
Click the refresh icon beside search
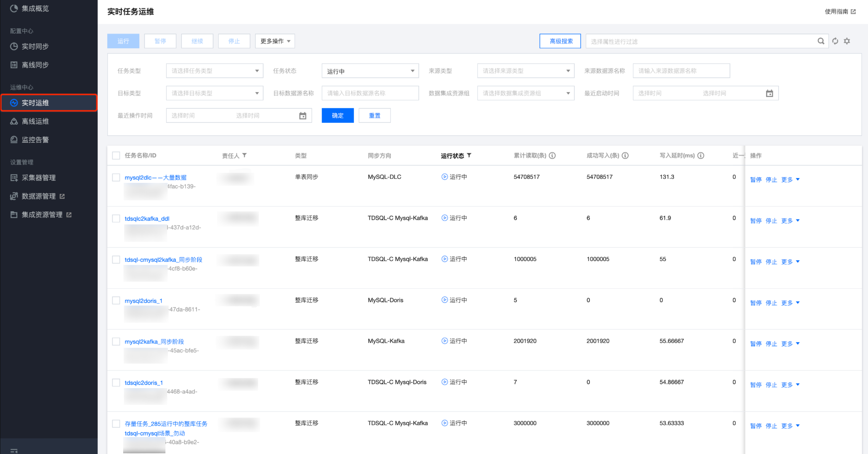[835, 41]
